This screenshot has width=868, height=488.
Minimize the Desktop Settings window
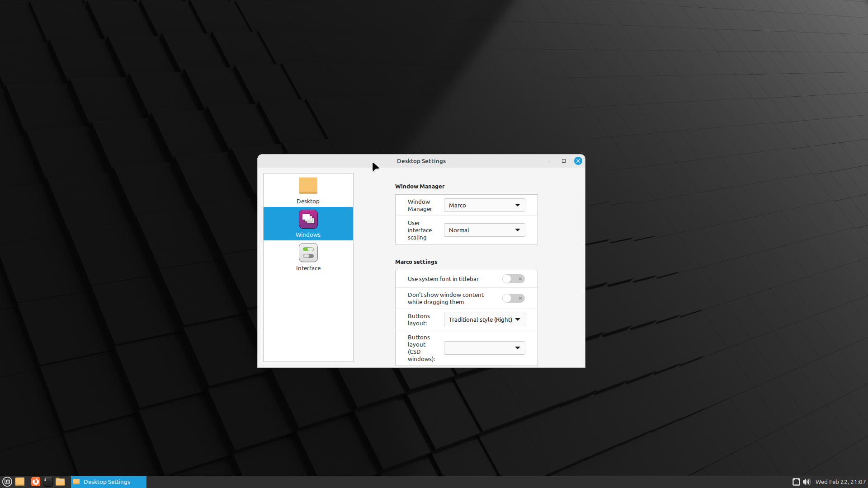[x=549, y=161]
